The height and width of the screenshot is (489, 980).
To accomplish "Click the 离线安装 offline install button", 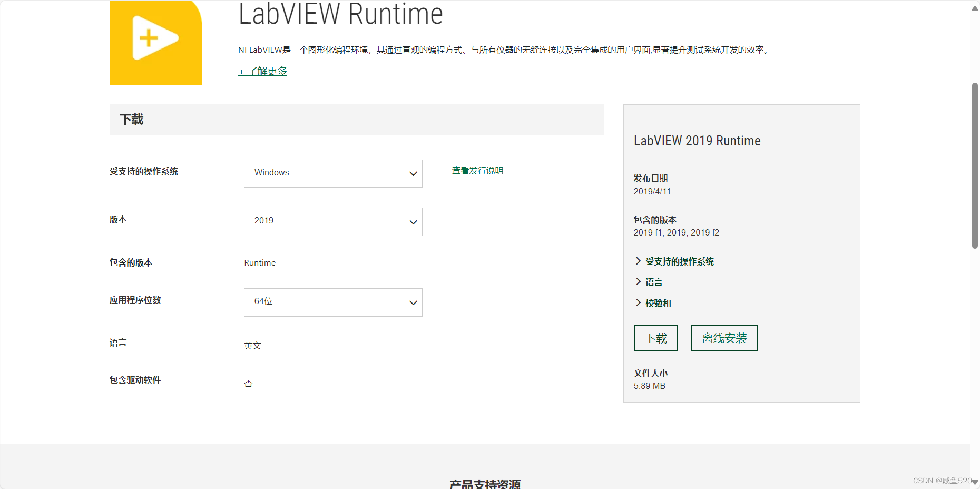I will [724, 338].
